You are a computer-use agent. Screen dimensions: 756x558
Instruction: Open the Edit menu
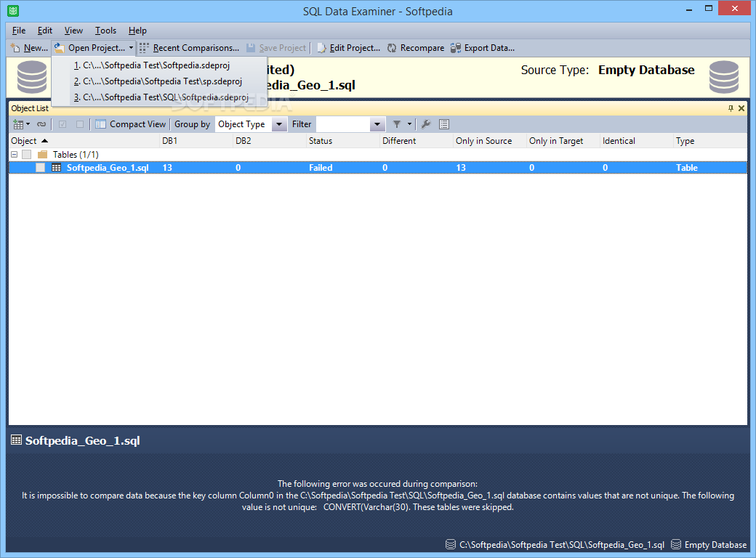pyautogui.click(x=45, y=31)
